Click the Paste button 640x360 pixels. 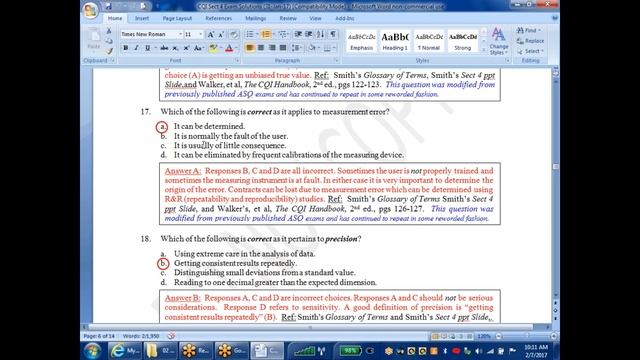point(94,40)
